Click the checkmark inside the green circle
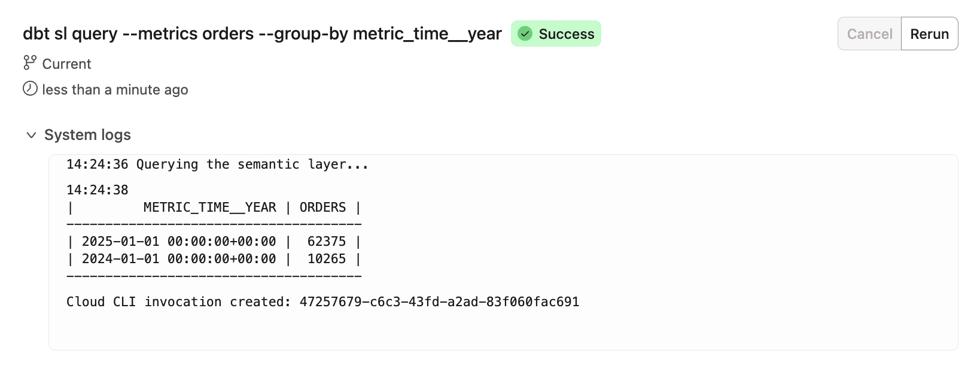Screen dimensions: 980x372 [526, 34]
